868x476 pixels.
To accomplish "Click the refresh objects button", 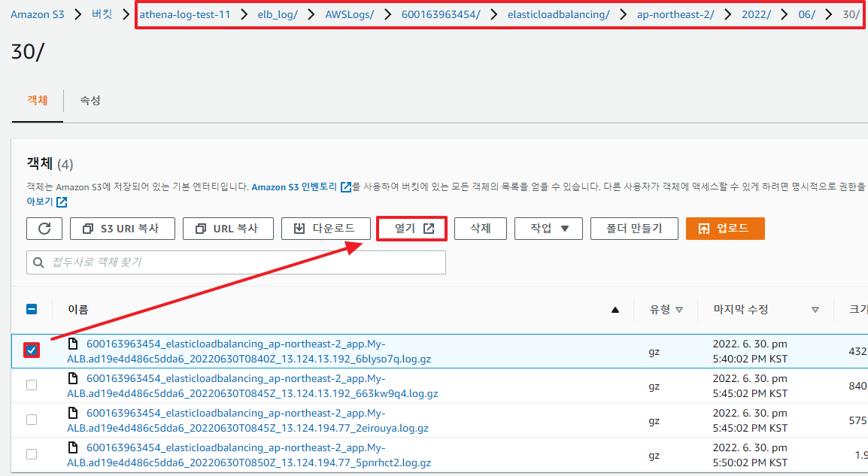I will click(x=44, y=229).
